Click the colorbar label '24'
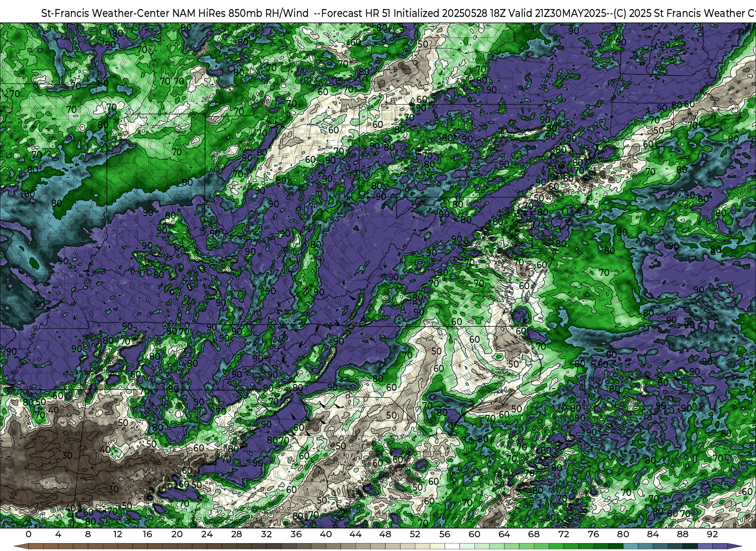 (207, 534)
